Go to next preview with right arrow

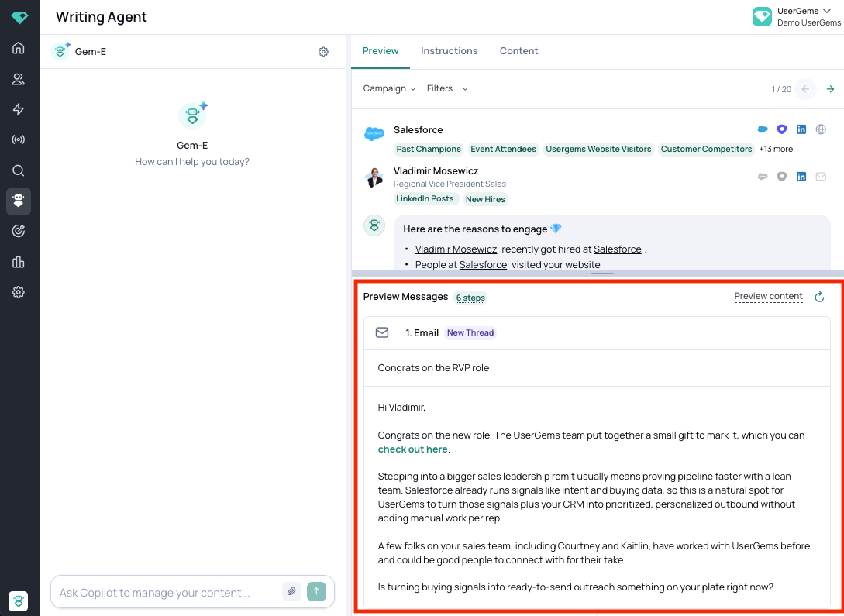(x=831, y=89)
